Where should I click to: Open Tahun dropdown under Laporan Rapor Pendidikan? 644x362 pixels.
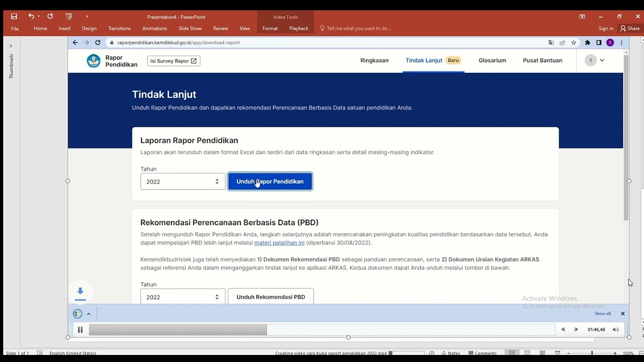tap(183, 182)
